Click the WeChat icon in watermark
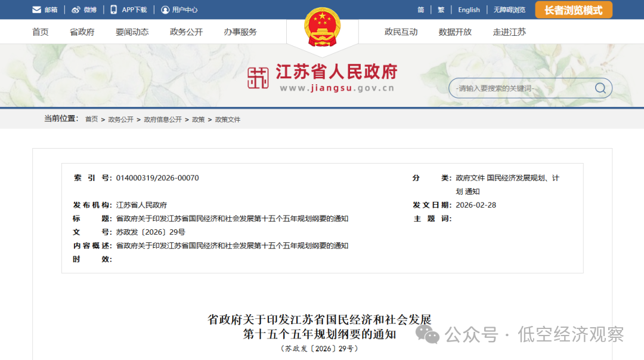The height and width of the screenshot is (360, 644). click(428, 334)
